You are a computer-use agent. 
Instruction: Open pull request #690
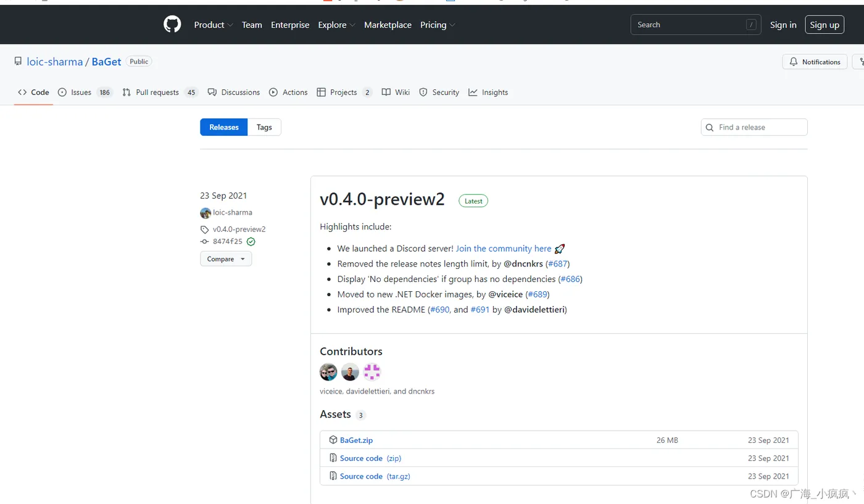pyautogui.click(x=440, y=310)
